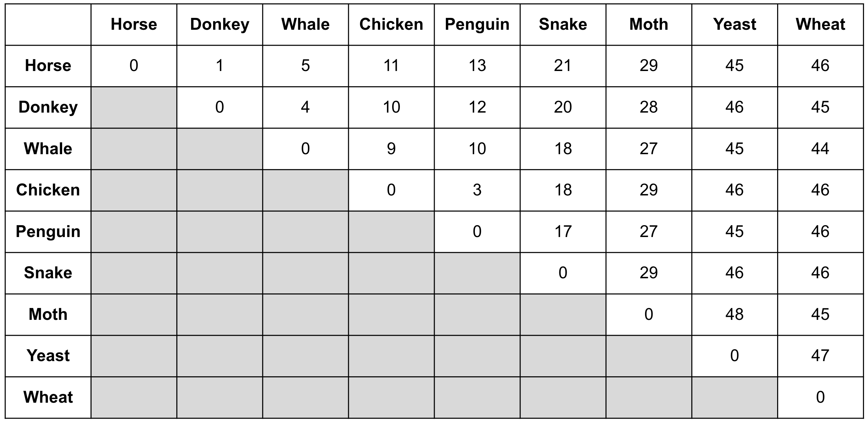
Task: Click the Horse–Penguin cell showing 13
Action: tap(477, 66)
